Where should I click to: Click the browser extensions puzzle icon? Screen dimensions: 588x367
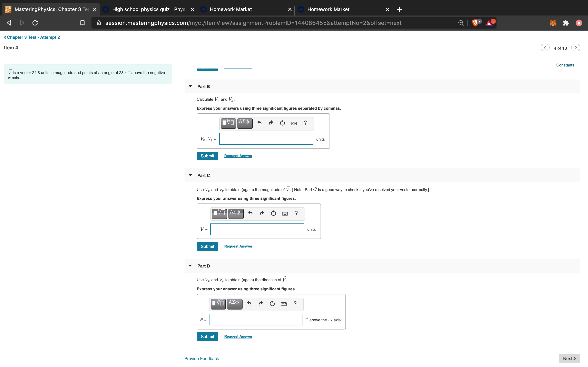pos(566,23)
